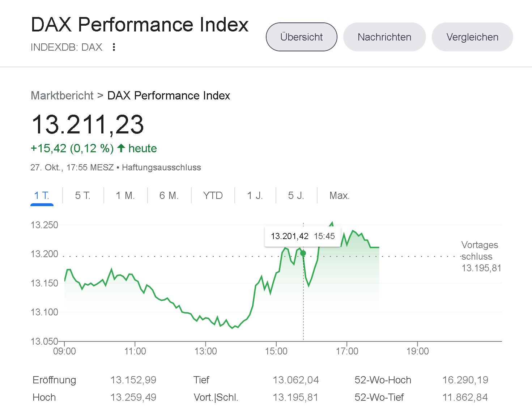
Task: Click the Tief value 13.062,04
Action: 295,380
